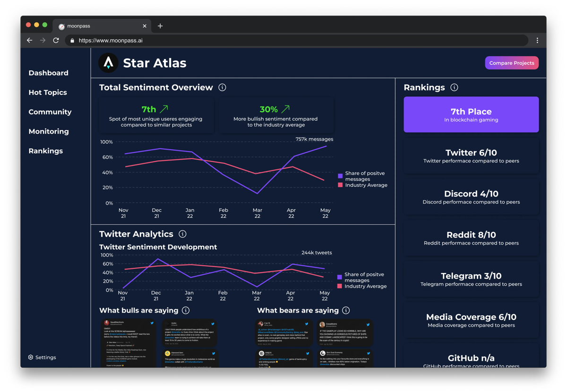Click Twitter bird icon on SquallMechanix tweet
The height and width of the screenshot is (392, 567).
pyautogui.click(x=152, y=323)
